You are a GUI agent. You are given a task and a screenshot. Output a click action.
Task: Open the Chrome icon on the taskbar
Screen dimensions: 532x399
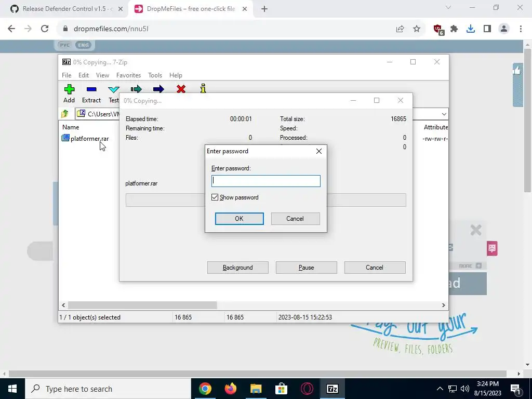[205, 389]
